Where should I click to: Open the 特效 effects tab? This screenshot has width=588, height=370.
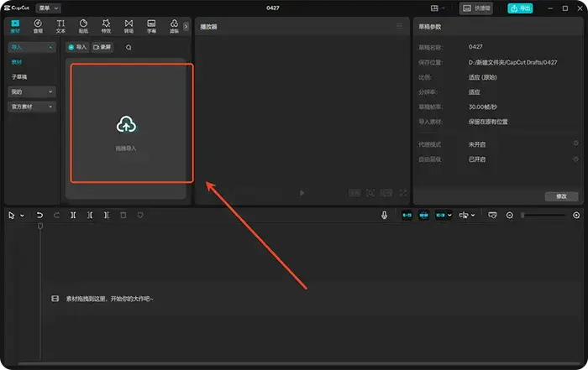pyautogui.click(x=106, y=26)
